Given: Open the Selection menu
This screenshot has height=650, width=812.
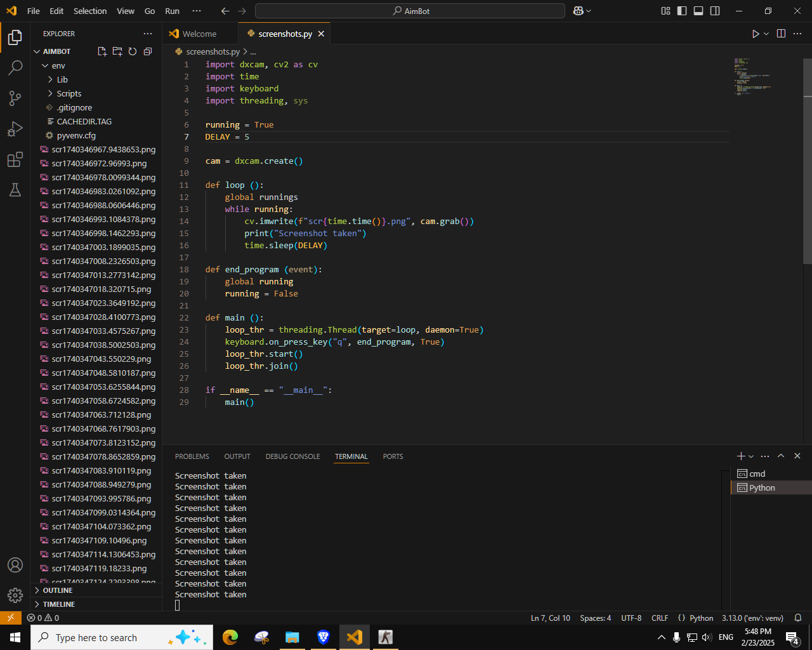Looking at the screenshot, I should pos(90,11).
